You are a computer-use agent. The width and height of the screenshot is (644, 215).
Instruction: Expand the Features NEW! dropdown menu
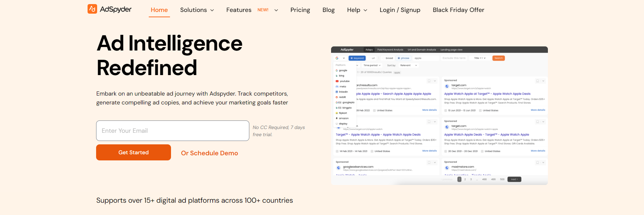point(252,10)
